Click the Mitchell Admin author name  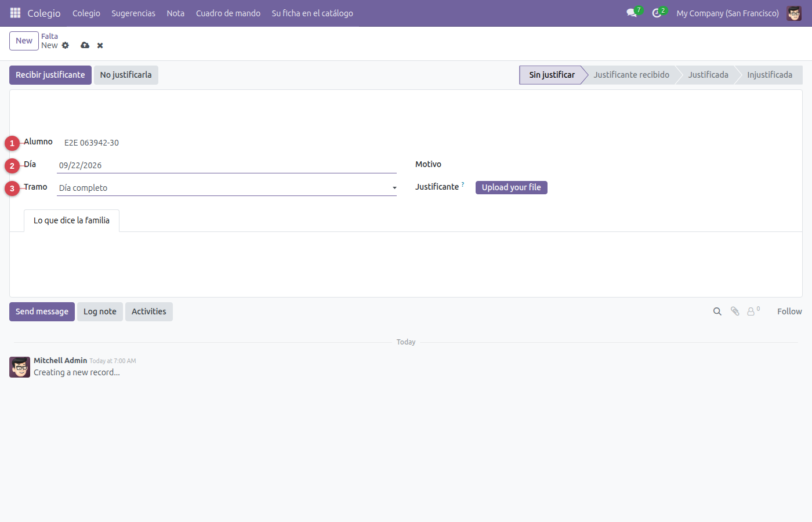tap(60, 360)
